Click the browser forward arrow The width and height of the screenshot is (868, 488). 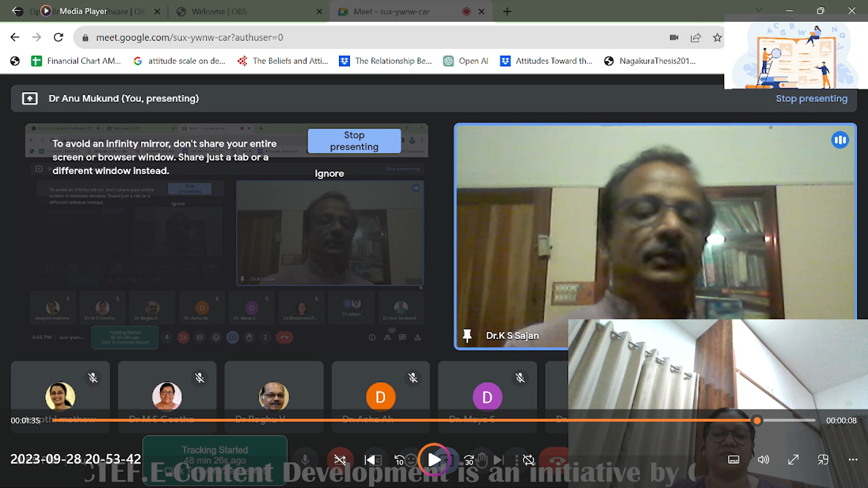coord(36,37)
